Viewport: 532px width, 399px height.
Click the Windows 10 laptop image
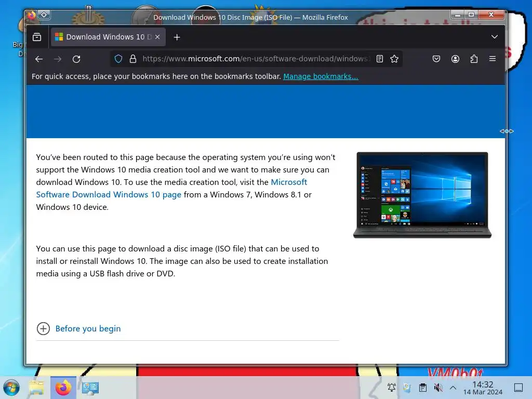tap(422, 195)
